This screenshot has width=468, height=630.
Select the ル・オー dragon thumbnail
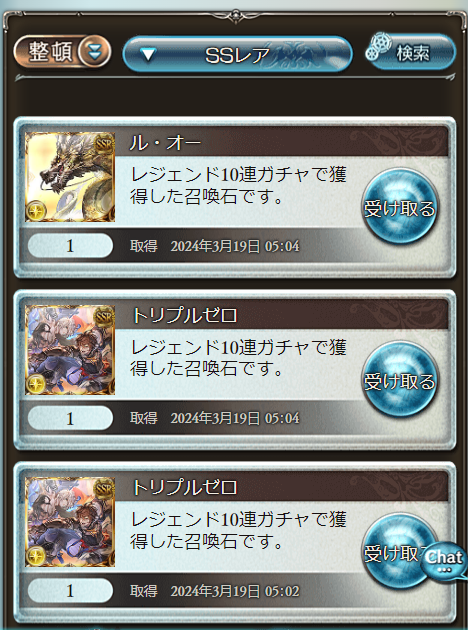click(70, 177)
